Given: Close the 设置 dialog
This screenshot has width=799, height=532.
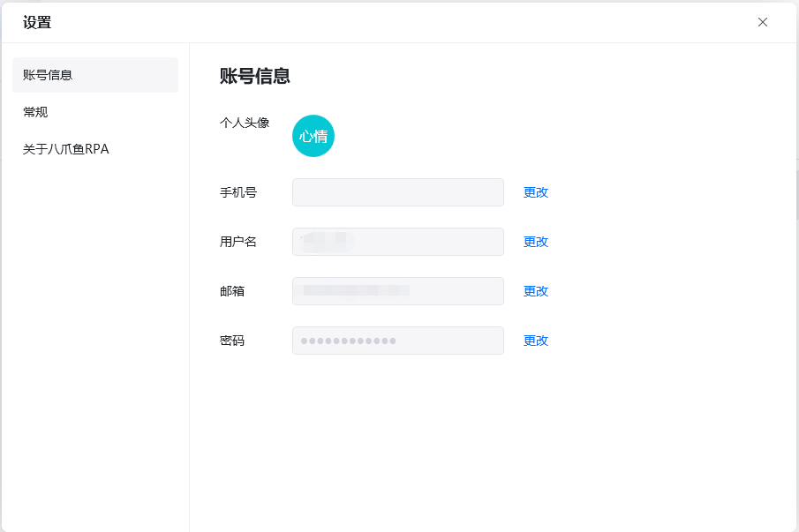Looking at the screenshot, I should [x=762, y=22].
